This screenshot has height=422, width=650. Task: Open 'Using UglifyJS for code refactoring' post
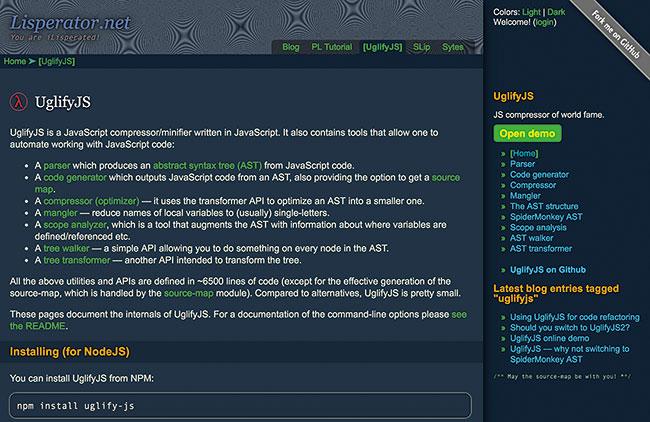coord(575,317)
